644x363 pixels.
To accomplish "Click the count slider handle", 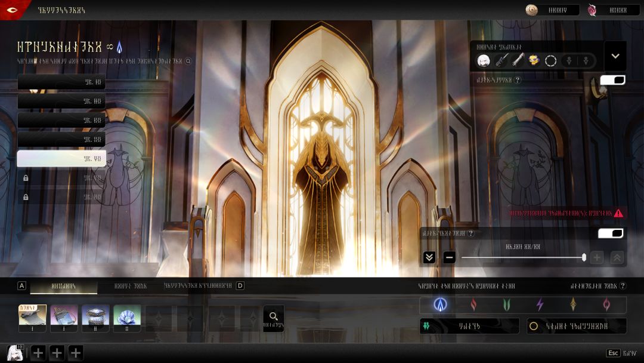I will tap(584, 257).
